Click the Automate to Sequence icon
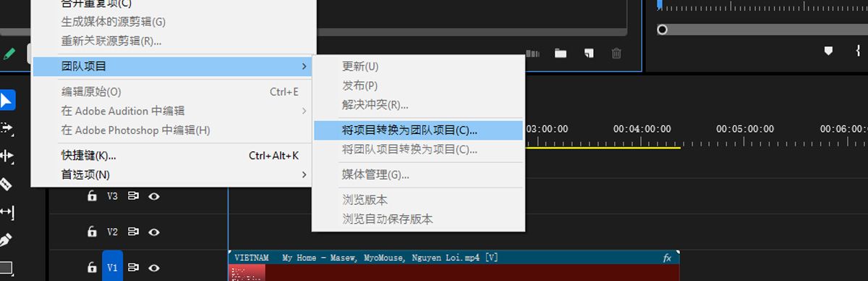 pyautogui.click(x=533, y=53)
